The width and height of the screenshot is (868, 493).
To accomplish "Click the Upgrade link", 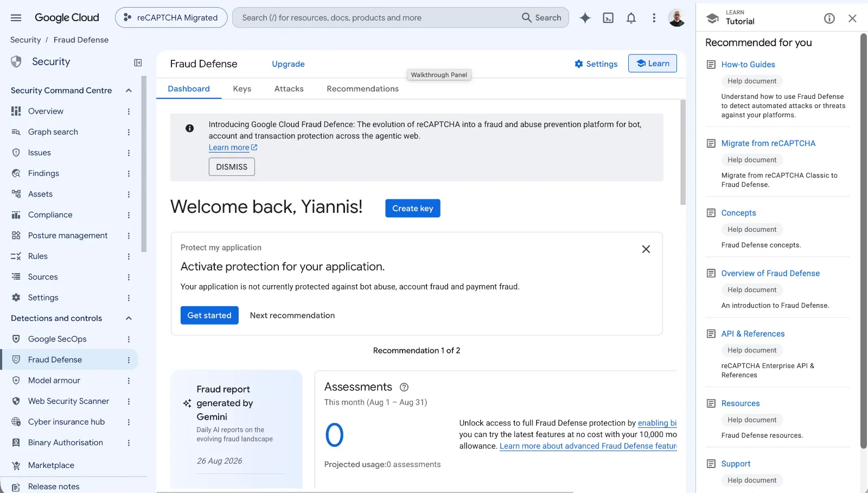I will pos(288,64).
